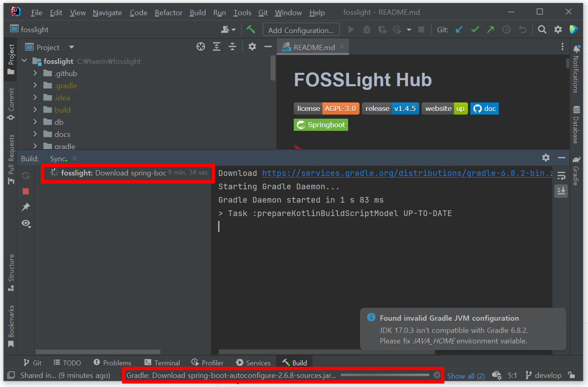Screen dimensions: 588x387
Task: Expand the db folder
Action: click(x=35, y=122)
